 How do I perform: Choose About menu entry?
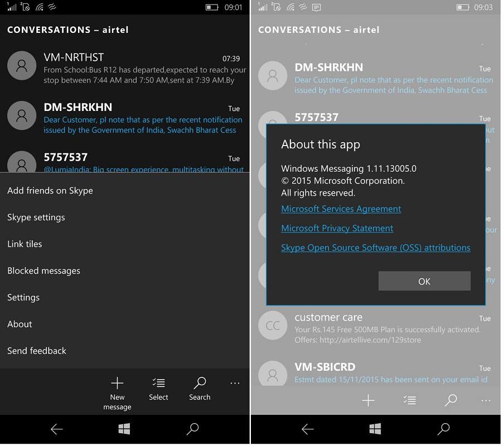(x=20, y=325)
